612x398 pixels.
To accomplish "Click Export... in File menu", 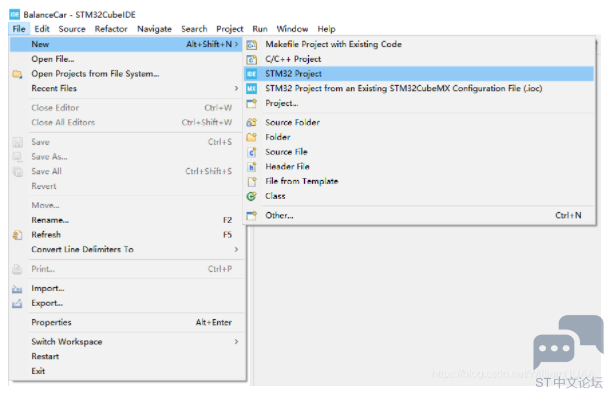I will [x=126, y=304].
